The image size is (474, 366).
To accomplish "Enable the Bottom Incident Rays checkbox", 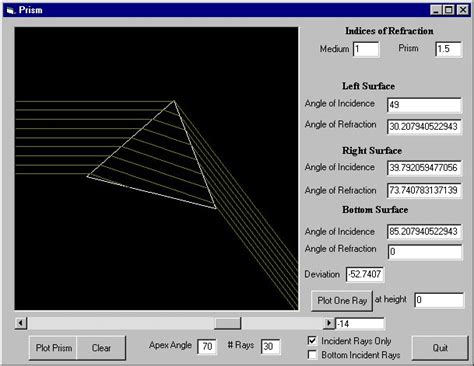I will (312, 355).
